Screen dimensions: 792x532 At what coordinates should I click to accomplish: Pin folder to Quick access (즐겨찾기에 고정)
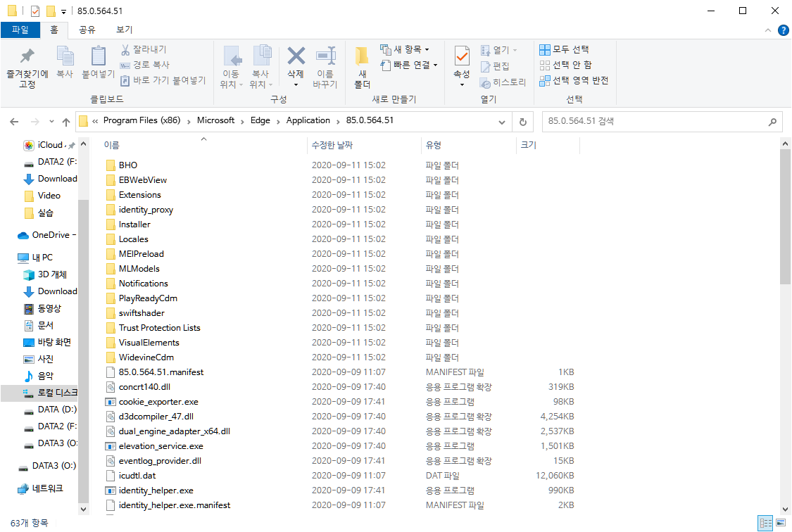27,68
